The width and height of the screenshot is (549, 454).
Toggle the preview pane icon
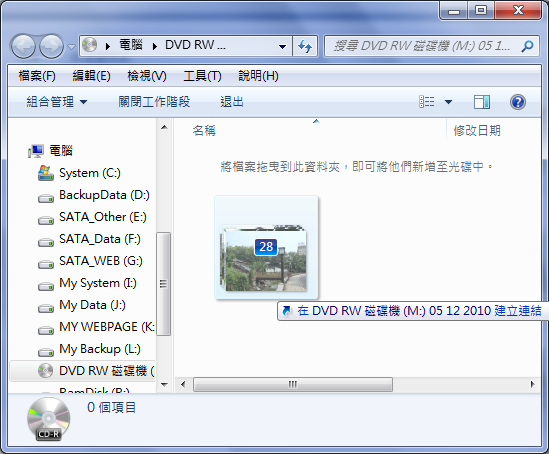482,102
